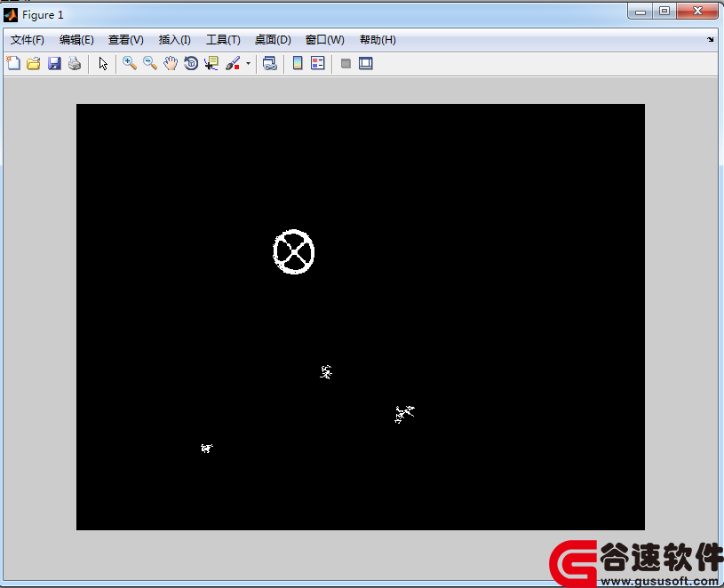The width and height of the screenshot is (724, 588).
Task: Open the 编辑(E) menu
Action: 76,40
